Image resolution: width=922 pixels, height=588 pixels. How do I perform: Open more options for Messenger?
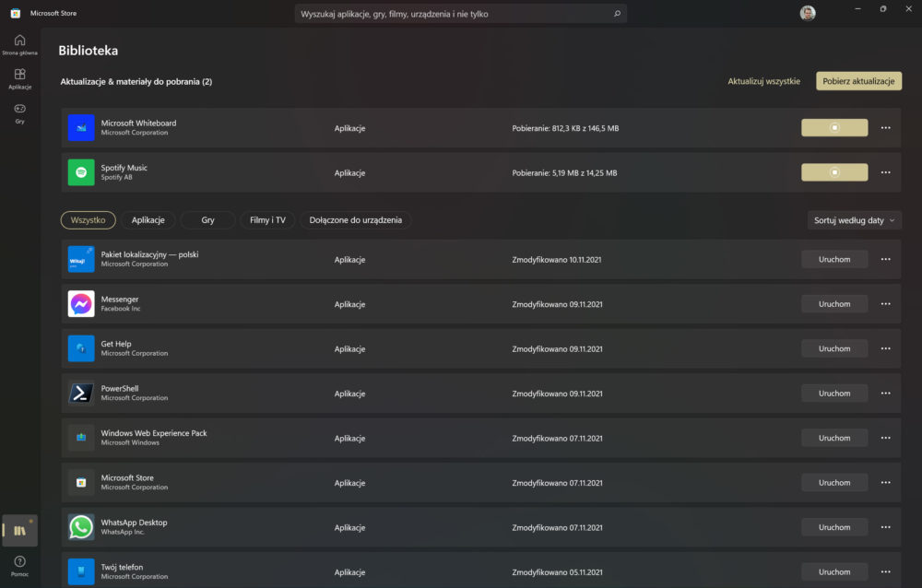pyautogui.click(x=885, y=304)
